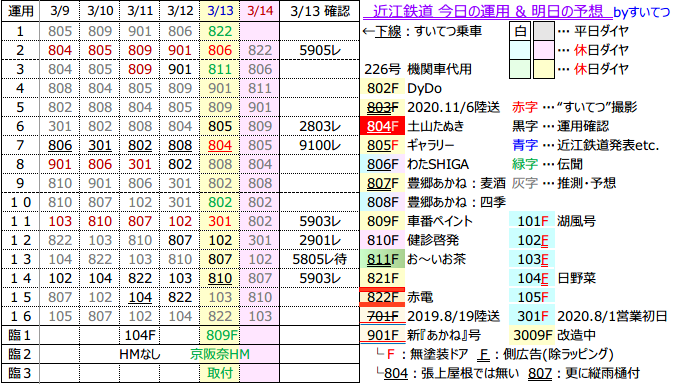The width and height of the screenshot is (678, 384).
Task: Click green 取付 in the 臨3 row
Action: [x=220, y=373]
